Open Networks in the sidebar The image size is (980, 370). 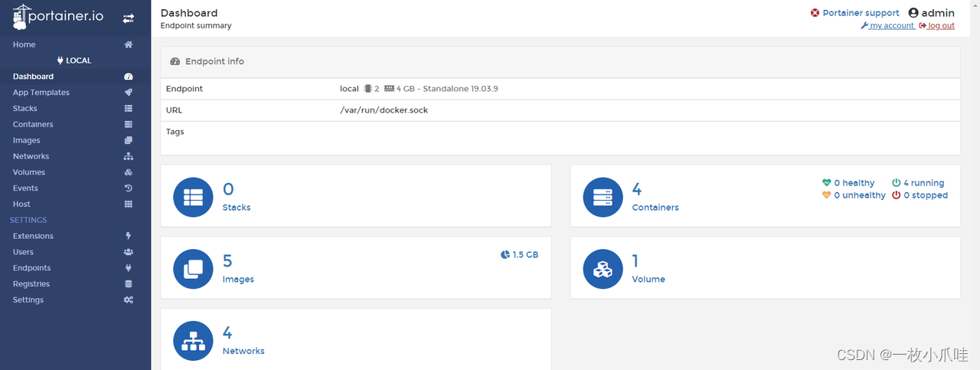[x=75, y=156]
